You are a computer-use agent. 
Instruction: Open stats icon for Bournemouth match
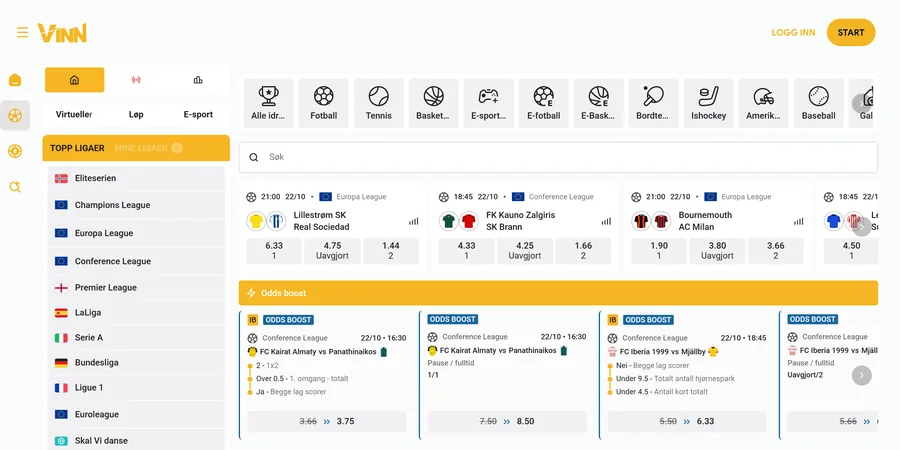coord(798,222)
